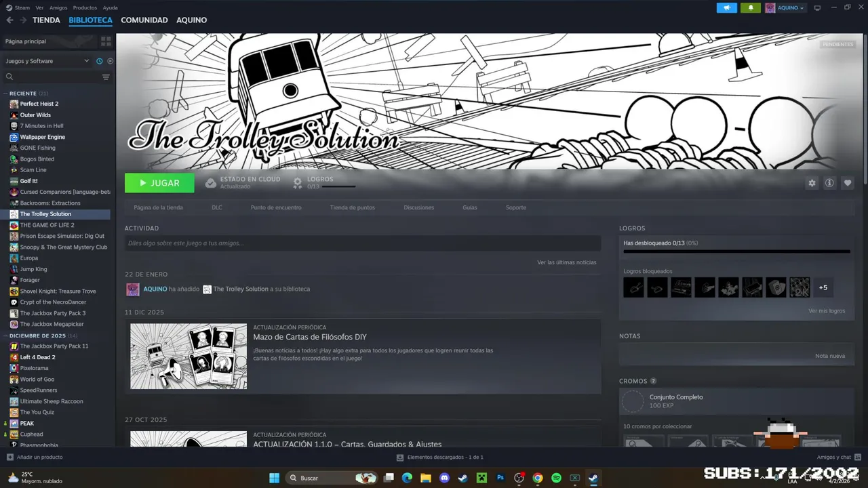Screen dimensions: 868x488
Task: Click the green JUGAR button
Action: (x=159, y=183)
